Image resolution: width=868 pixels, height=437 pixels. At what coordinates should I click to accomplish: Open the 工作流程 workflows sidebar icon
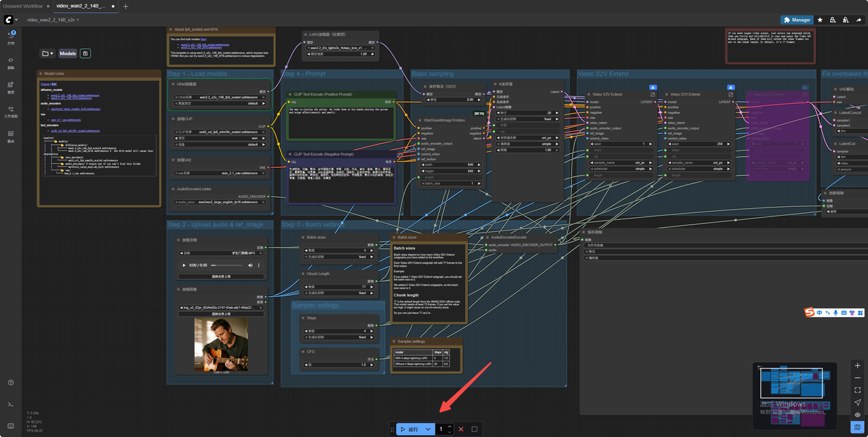[x=11, y=112]
